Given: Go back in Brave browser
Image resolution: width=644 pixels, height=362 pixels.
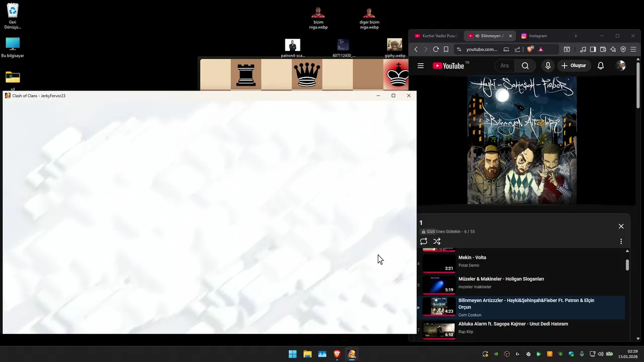Looking at the screenshot, I should (416, 49).
